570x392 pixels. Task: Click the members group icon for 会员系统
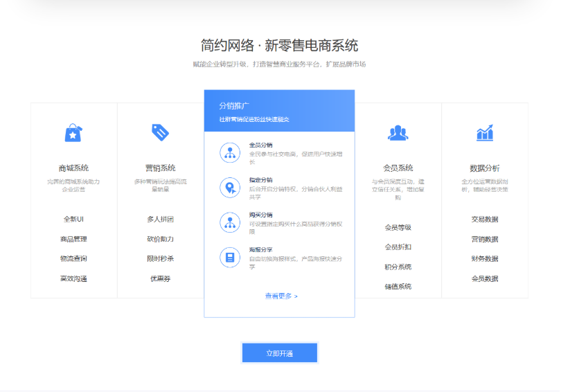(x=398, y=133)
